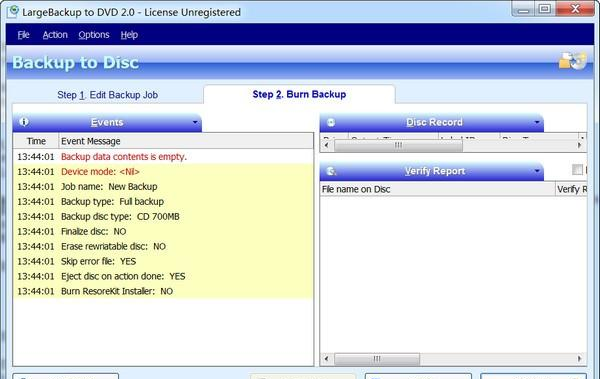Click the Time column header in Events
Image resolution: width=600 pixels, height=379 pixels.
coord(36,141)
